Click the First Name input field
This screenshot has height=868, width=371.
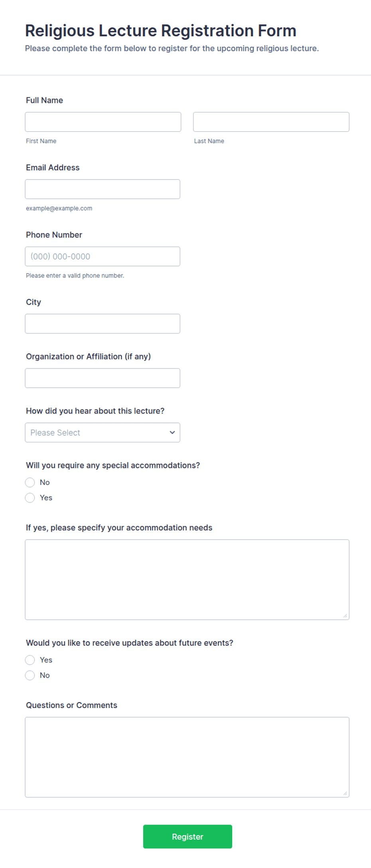(103, 122)
